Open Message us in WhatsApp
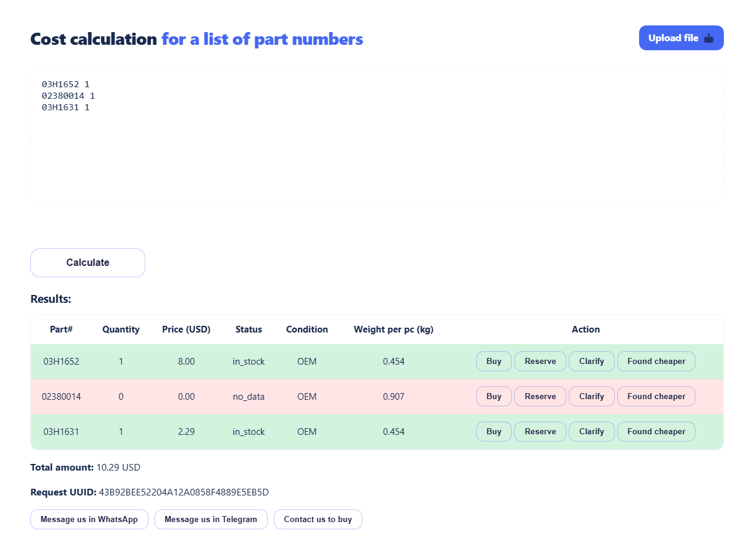Viewport: 756px width, 556px height. [89, 520]
